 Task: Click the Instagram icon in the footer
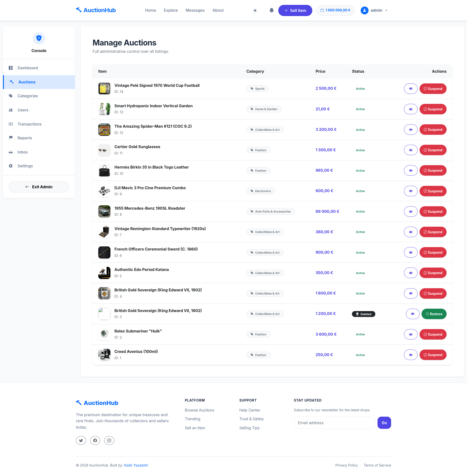pyautogui.click(x=109, y=440)
